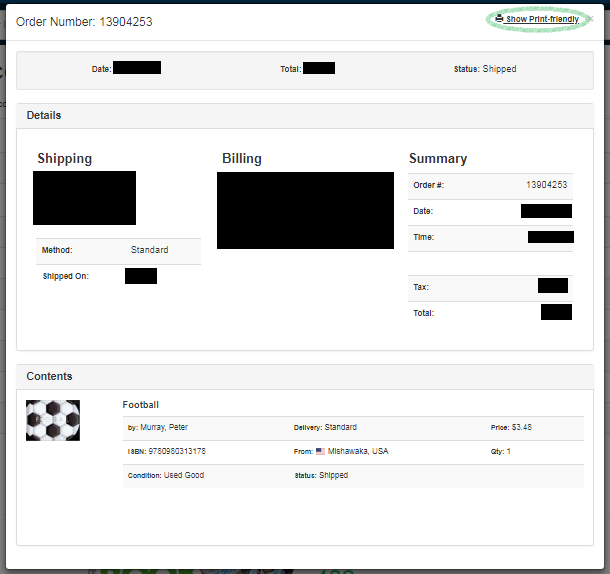This screenshot has width=610, height=574.
Task: Click the printer icon beside Show Print-friendly
Action: pyautogui.click(x=499, y=18)
